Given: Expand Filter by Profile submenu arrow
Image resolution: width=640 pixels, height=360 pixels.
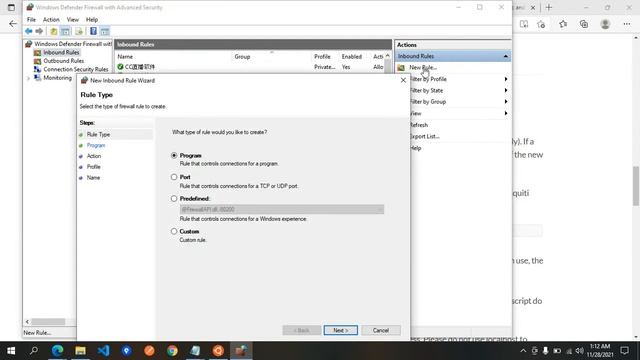Looking at the screenshot, I should (506, 79).
